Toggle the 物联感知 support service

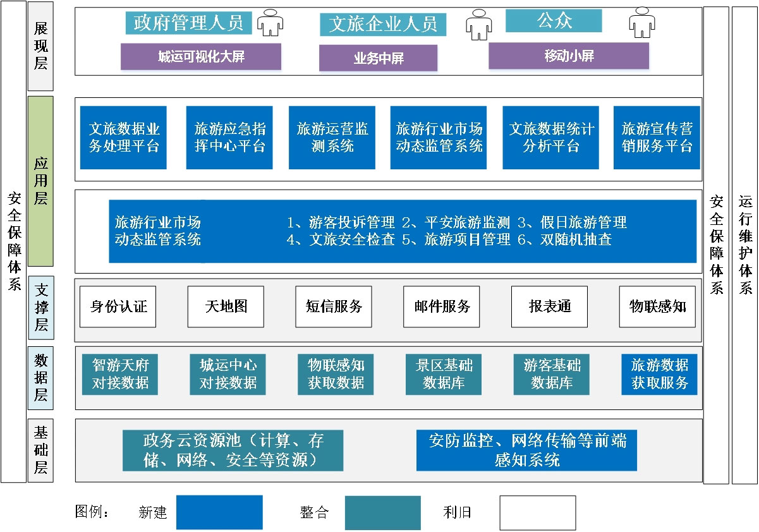[x=657, y=306]
